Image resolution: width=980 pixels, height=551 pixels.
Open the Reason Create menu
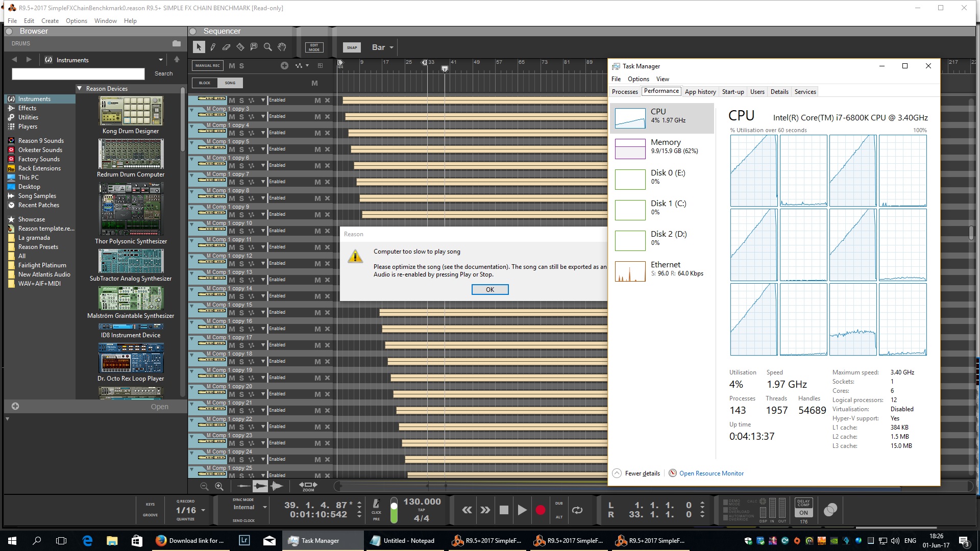tap(50, 21)
